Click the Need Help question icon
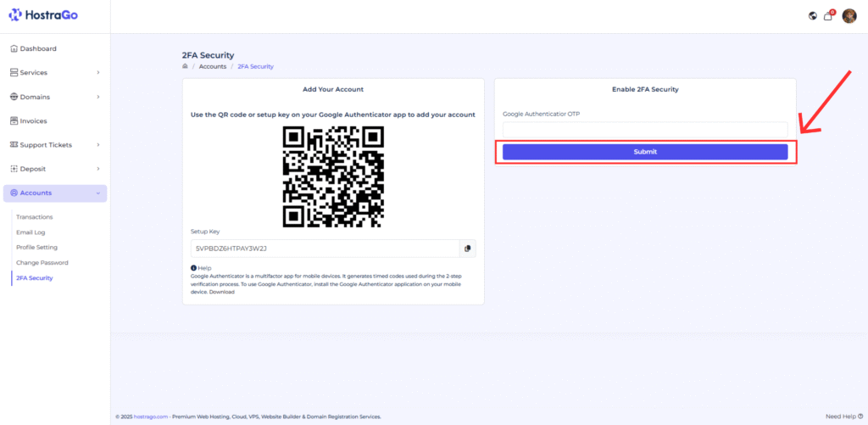Viewport: 868px width, 425px height. (x=860, y=417)
